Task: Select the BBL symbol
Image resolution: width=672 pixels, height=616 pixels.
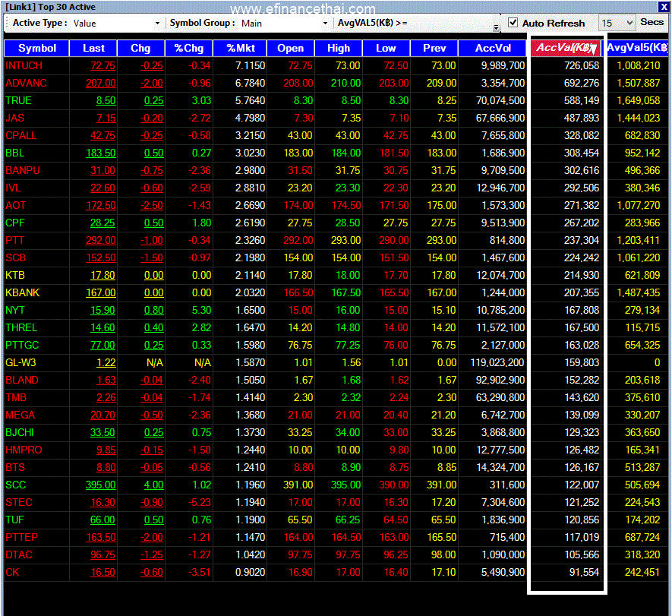Action: pos(15,153)
